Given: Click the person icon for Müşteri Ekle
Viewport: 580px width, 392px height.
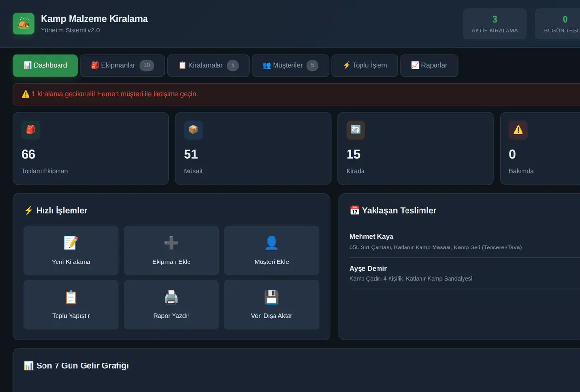Looking at the screenshot, I should click(x=272, y=243).
